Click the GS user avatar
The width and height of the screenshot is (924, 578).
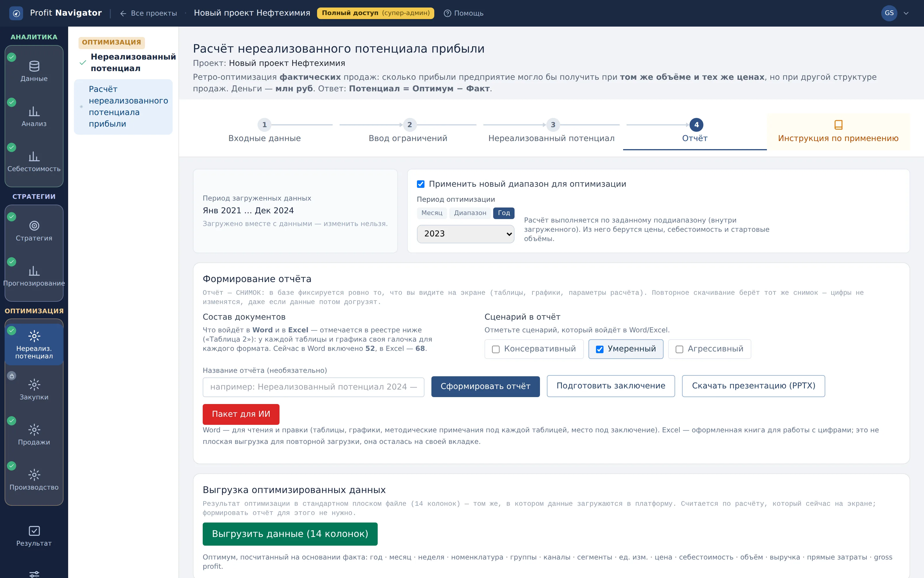click(x=889, y=13)
